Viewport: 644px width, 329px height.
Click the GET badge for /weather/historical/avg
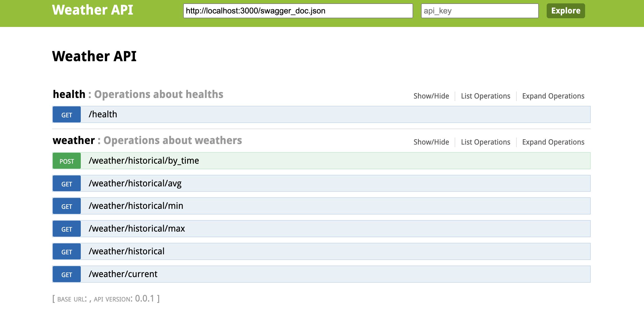(67, 184)
